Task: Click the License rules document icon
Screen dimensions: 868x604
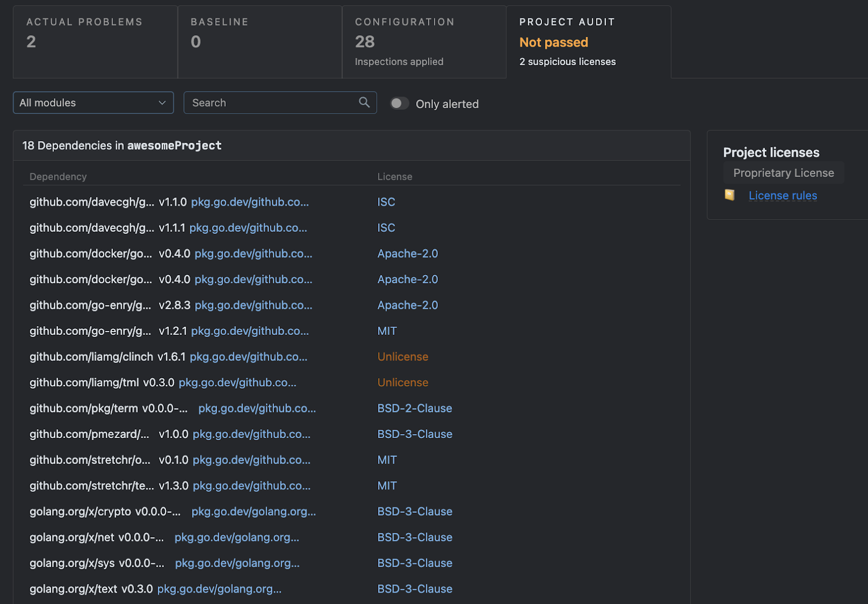Action: tap(730, 195)
